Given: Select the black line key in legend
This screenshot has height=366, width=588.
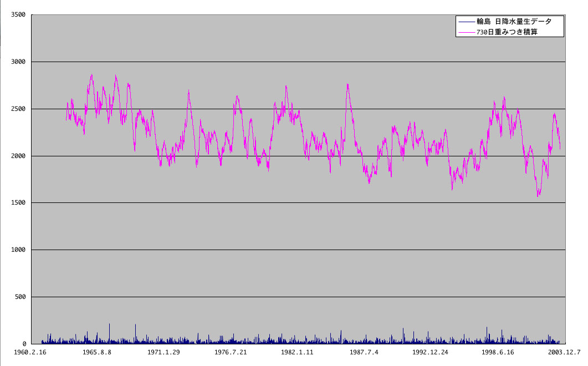Looking at the screenshot, I should point(467,22).
